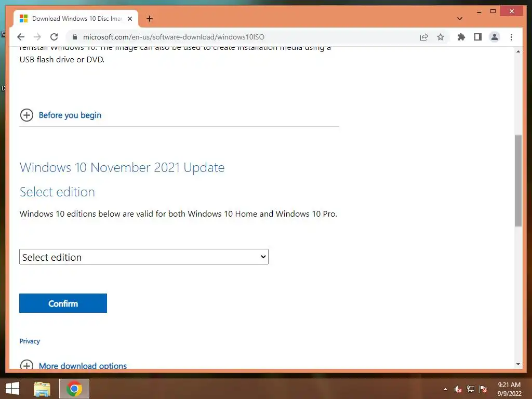
Task: Open the Action Center flag icon
Action: point(483,389)
